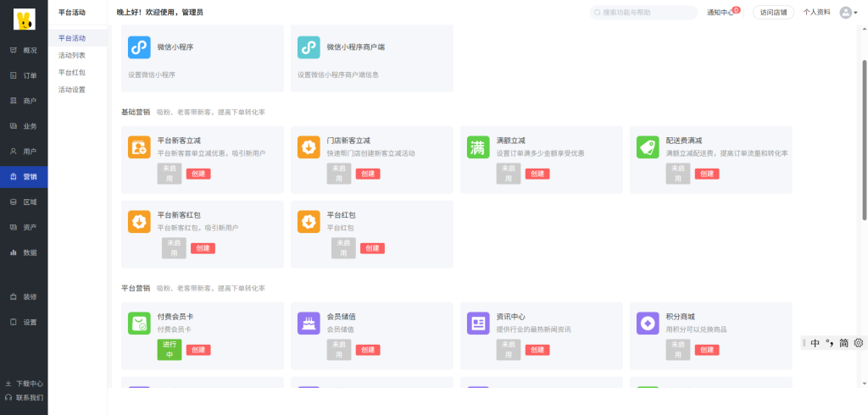Viewport: 868px width, 415px height.
Task: Click the 资讯中心 purple news icon
Action: point(478,324)
